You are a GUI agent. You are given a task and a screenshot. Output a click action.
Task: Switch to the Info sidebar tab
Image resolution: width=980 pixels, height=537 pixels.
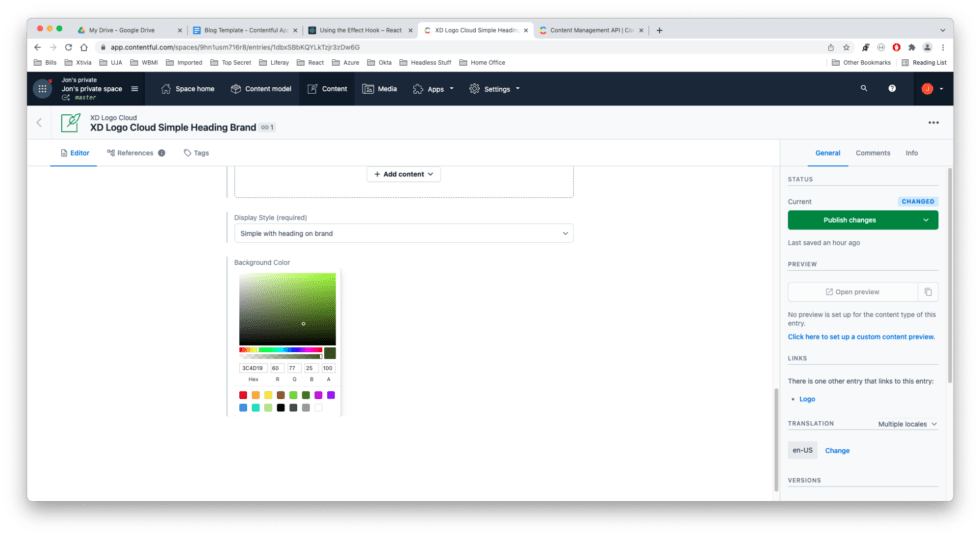912,153
